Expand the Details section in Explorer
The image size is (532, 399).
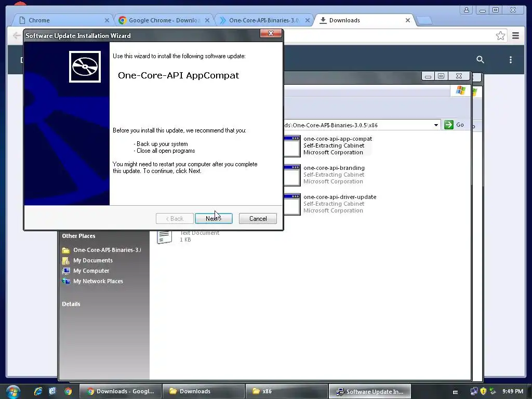click(x=71, y=304)
